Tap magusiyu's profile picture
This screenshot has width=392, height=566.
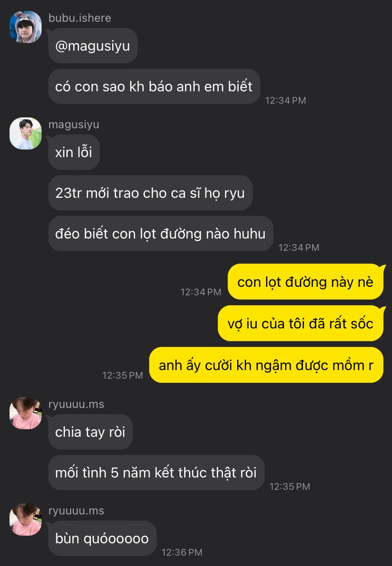click(x=25, y=133)
